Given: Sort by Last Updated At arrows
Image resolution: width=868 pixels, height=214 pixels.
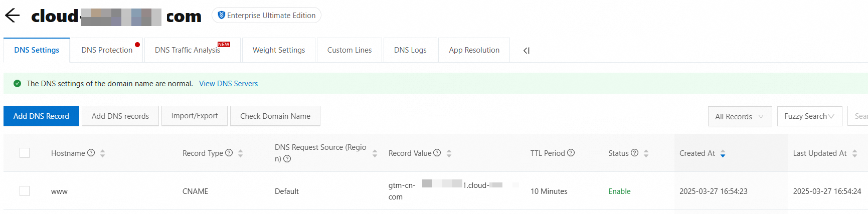Looking at the screenshot, I should coord(854,154).
